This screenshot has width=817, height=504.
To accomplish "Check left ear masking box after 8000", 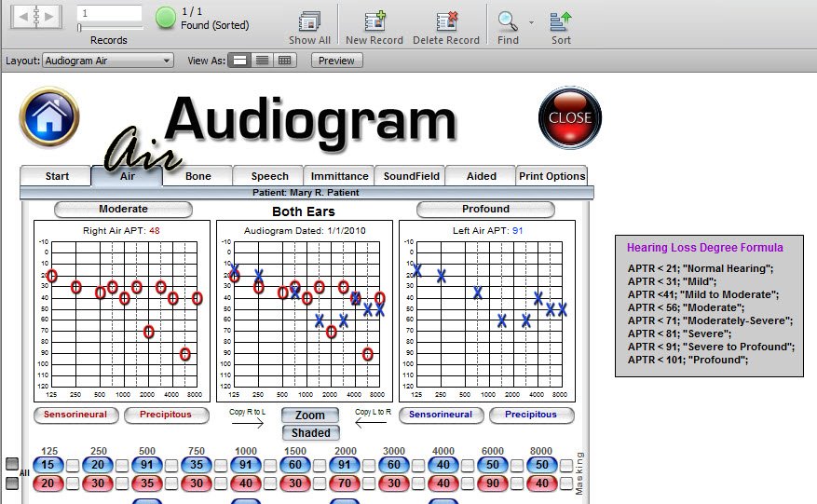I will (566, 465).
